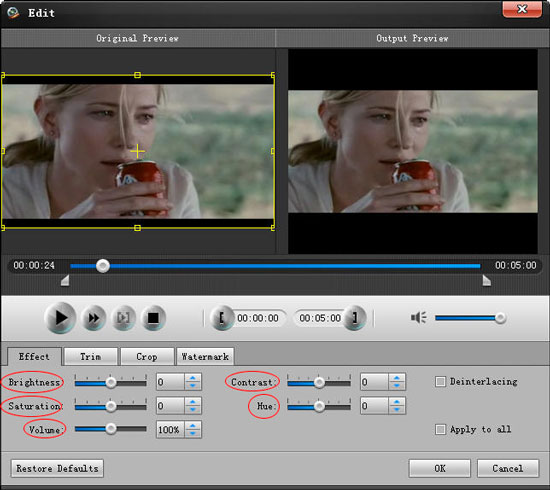Viewport: 550px width, 490px height.
Task: Click the app logo icon in title bar
Action: click(13, 13)
